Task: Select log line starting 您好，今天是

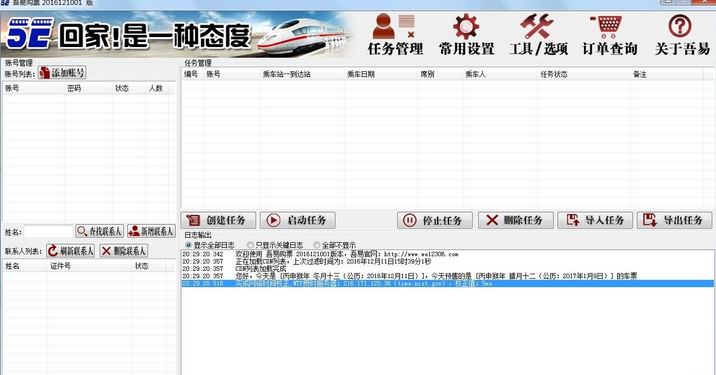Action: point(448,276)
